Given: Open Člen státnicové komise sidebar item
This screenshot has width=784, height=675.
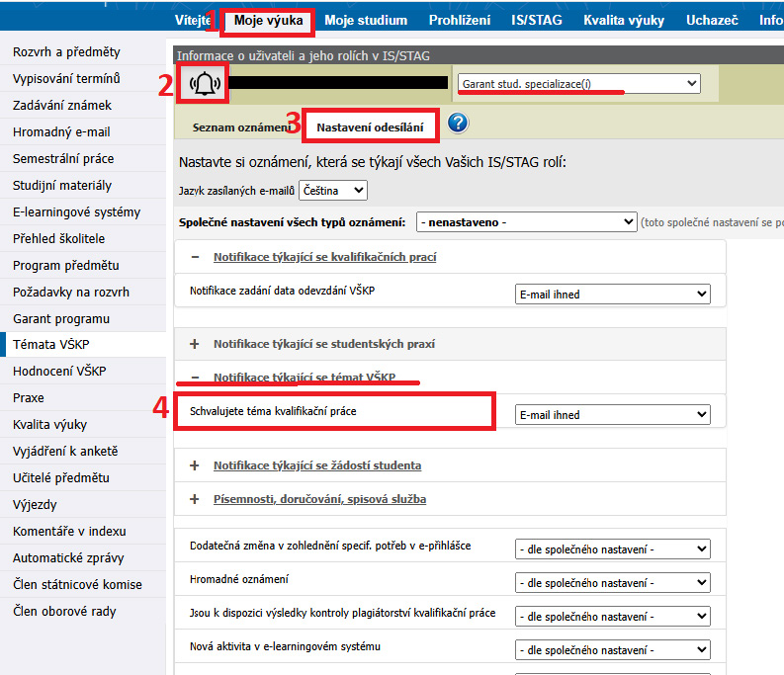Looking at the screenshot, I should click(x=77, y=584).
